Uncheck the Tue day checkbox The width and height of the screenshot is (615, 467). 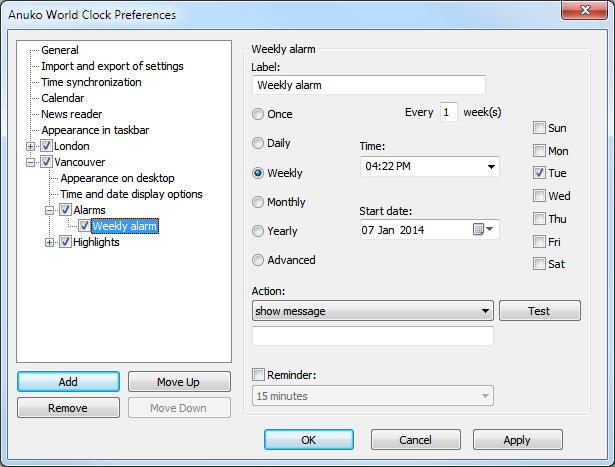coord(540,172)
